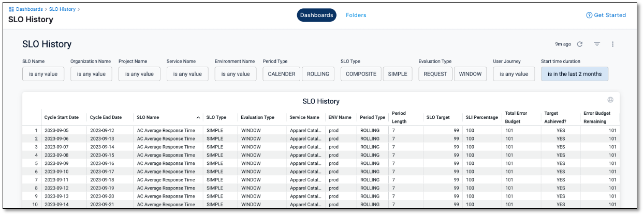
Task: Click the Dashboards grid icon in breadcrumb
Action: tap(11, 9)
